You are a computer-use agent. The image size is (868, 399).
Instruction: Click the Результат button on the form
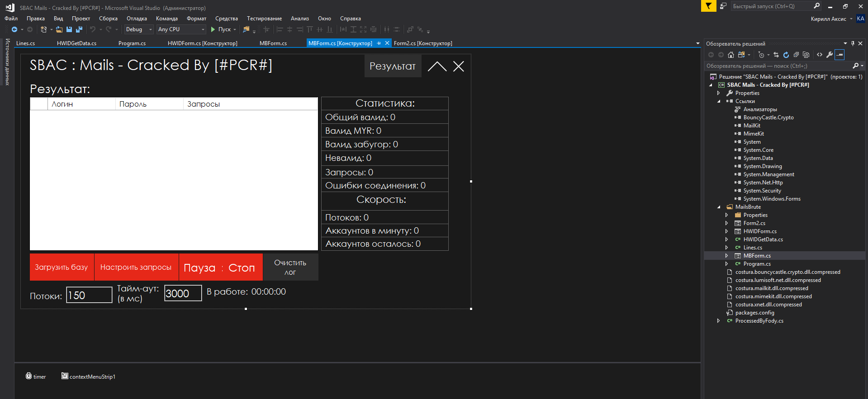coord(393,66)
